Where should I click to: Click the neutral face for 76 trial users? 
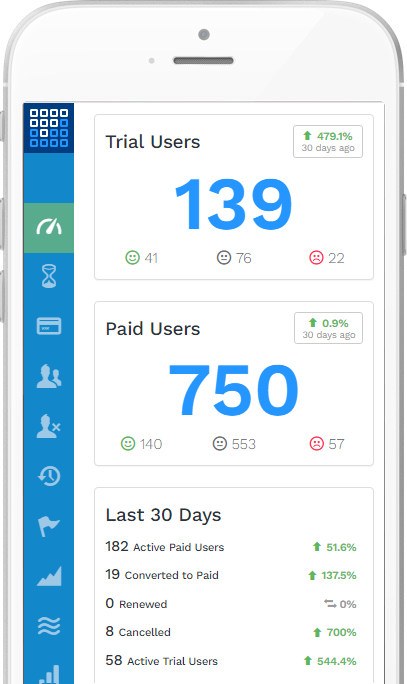(224, 257)
